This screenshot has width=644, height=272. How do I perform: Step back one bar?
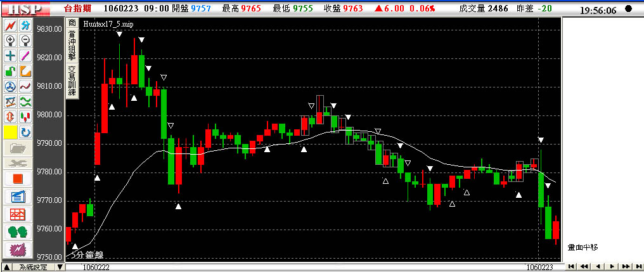click(x=598, y=266)
